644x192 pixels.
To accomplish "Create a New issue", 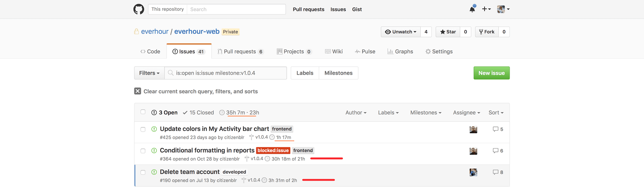I will point(491,73).
